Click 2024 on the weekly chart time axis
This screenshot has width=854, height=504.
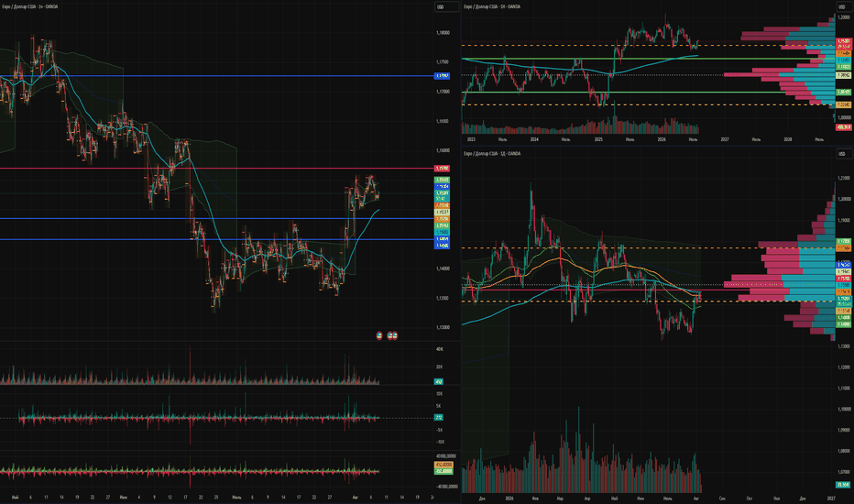534,139
